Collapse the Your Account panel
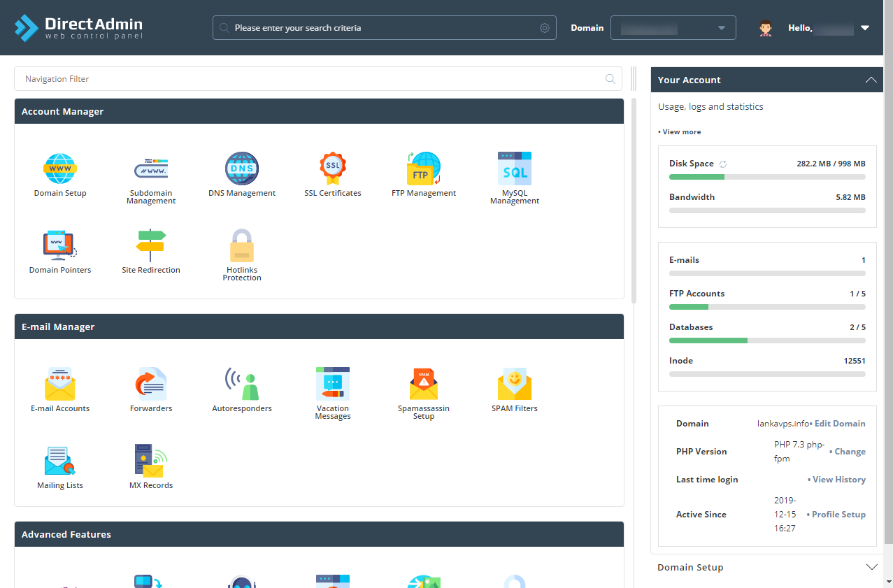This screenshot has height=588, width=893. coord(871,80)
